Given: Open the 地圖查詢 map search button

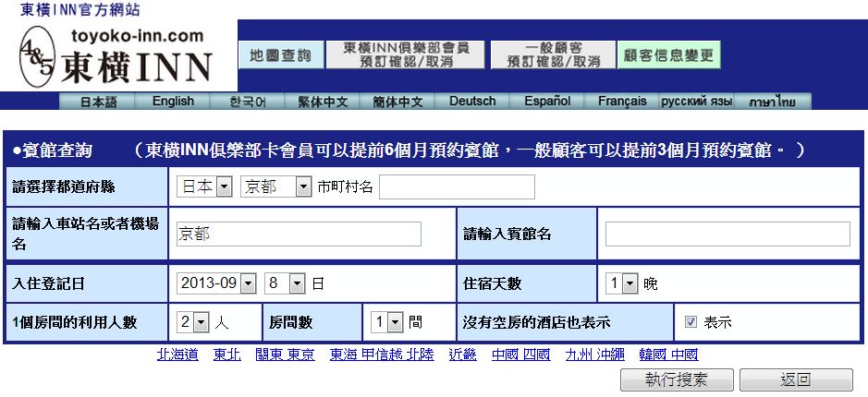Looking at the screenshot, I should pyautogui.click(x=281, y=54).
